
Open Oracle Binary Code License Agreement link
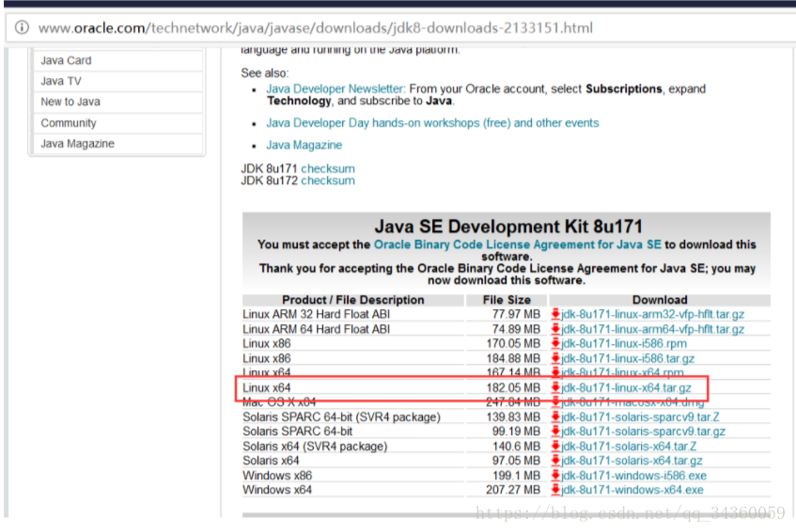(517, 244)
